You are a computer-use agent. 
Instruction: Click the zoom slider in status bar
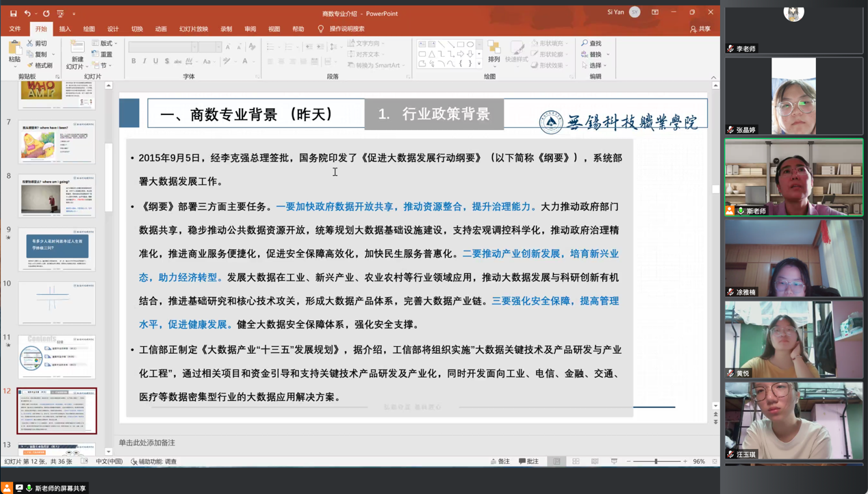click(x=656, y=462)
